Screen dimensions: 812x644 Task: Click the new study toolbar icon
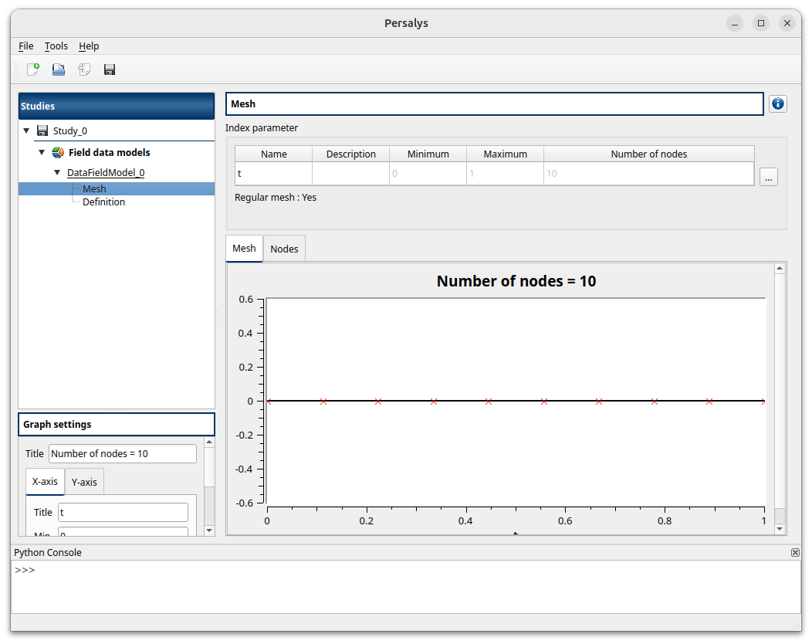click(33, 69)
